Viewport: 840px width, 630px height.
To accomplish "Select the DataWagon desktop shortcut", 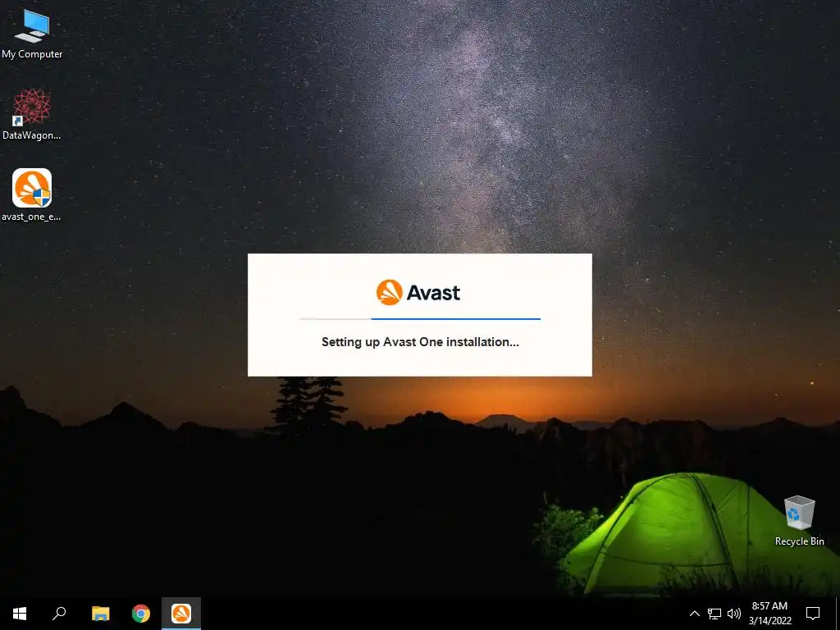I will coord(32,115).
